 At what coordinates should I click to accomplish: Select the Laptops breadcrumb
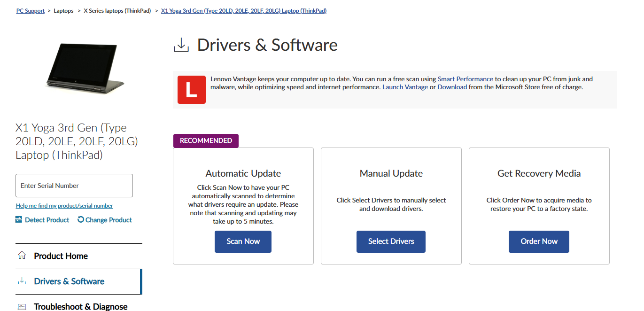(x=63, y=11)
